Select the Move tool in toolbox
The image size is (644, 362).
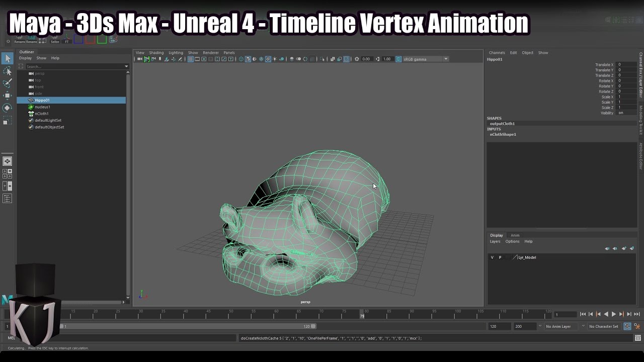(x=7, y=95)
